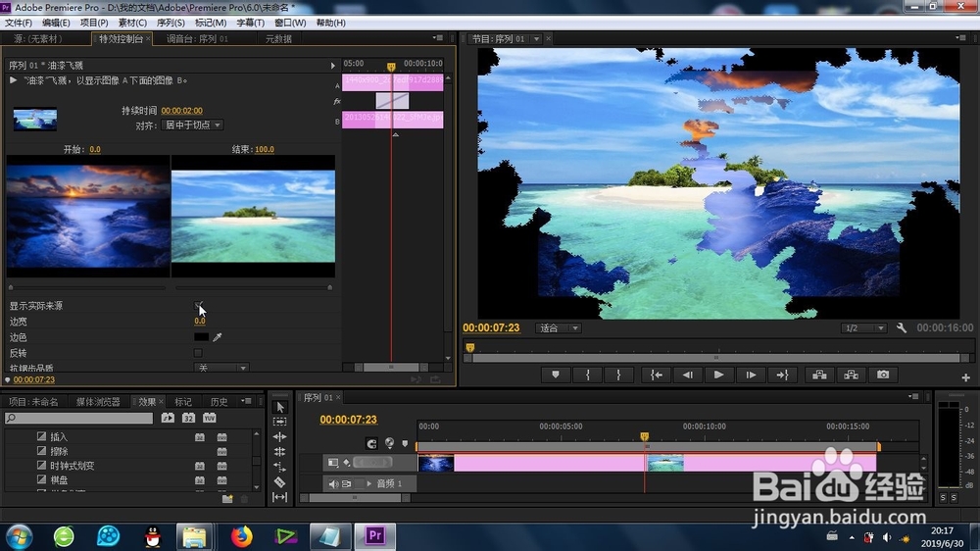
Task: Create new custom bin in Effects panel
Action: (227, 498)
